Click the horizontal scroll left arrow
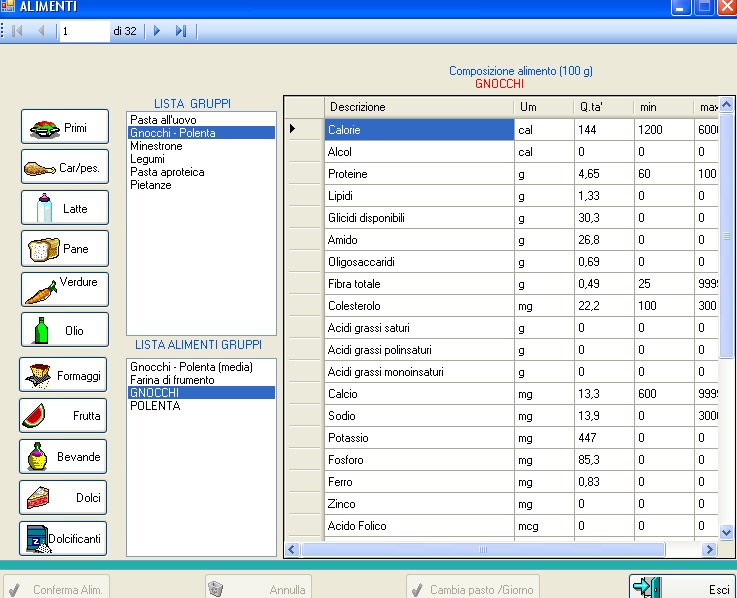This screenshot has height=598, width=737. click(292, 549)
